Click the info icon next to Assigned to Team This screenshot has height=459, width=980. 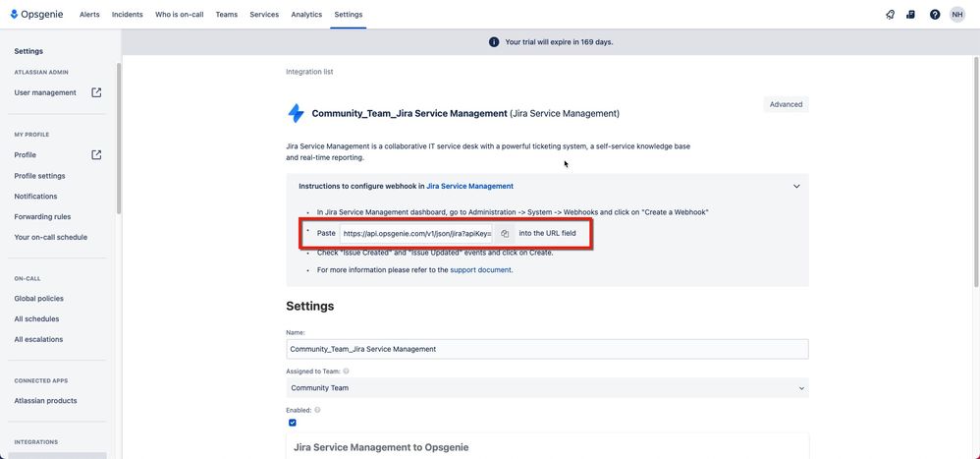[346, 371]
